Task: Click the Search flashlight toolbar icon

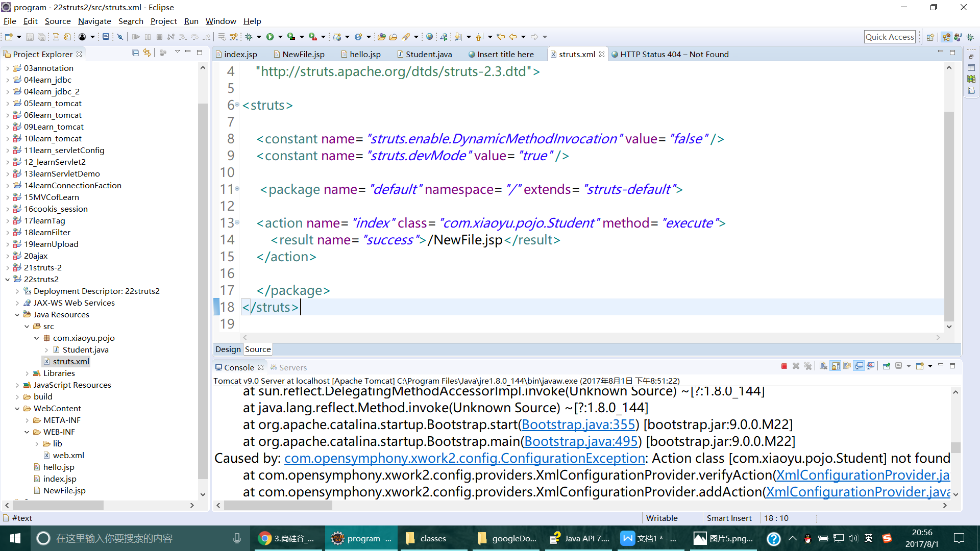Action: [x=406, y=37]
